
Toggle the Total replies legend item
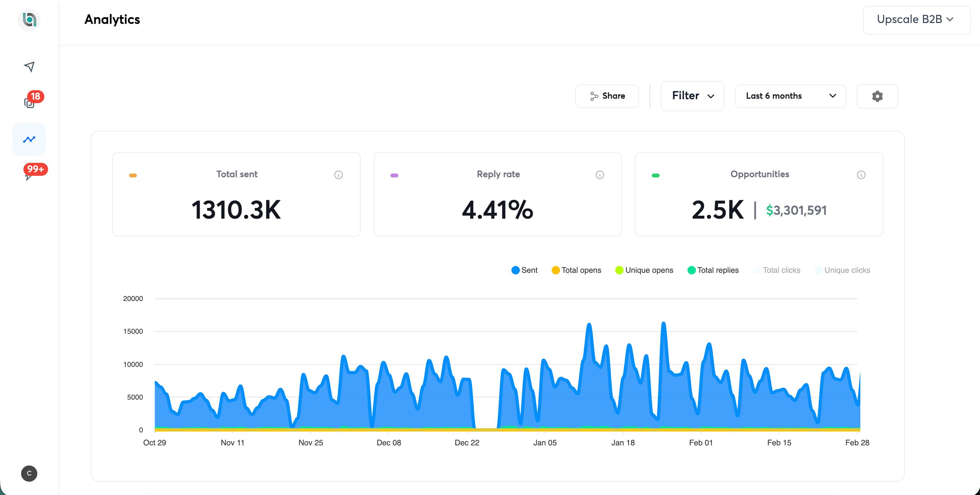pyautogui.click(x=713, y=270)
